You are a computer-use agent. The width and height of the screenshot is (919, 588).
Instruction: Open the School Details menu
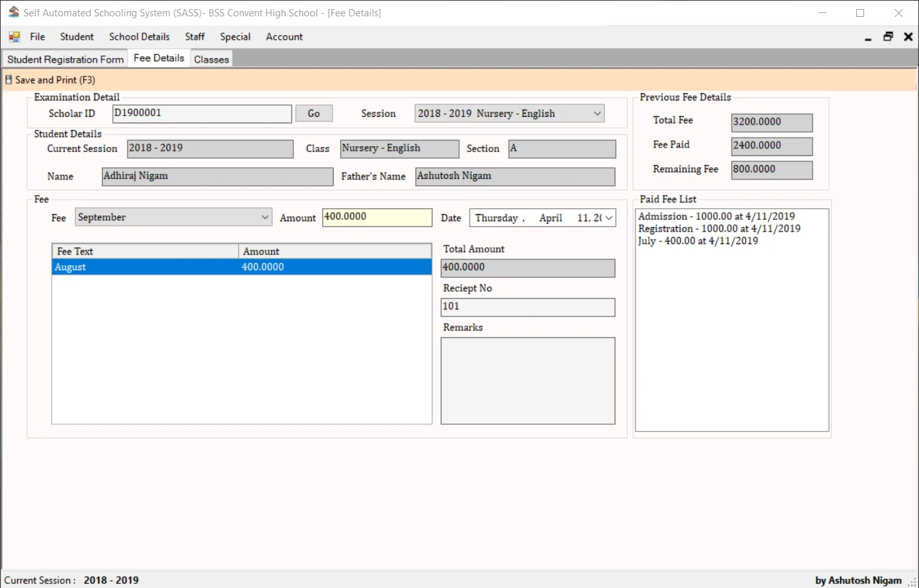click(x=139, y=37)
